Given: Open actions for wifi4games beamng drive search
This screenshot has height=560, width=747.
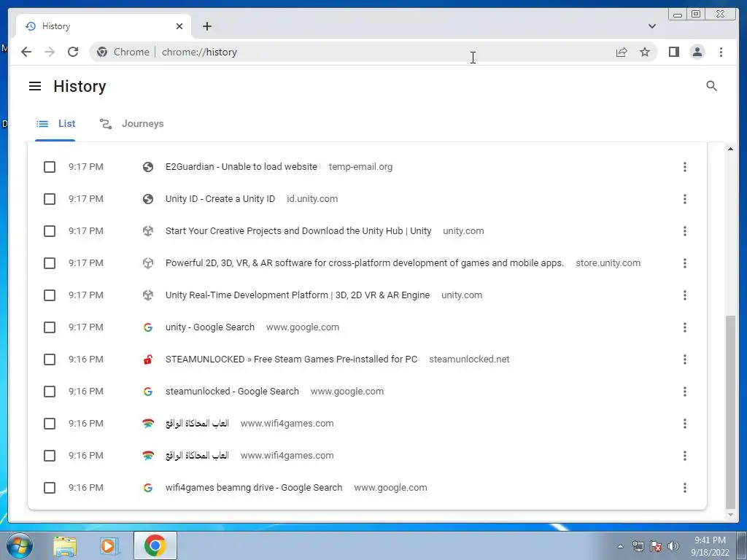Looking at the screenshot, I should [x=684, y=488].
